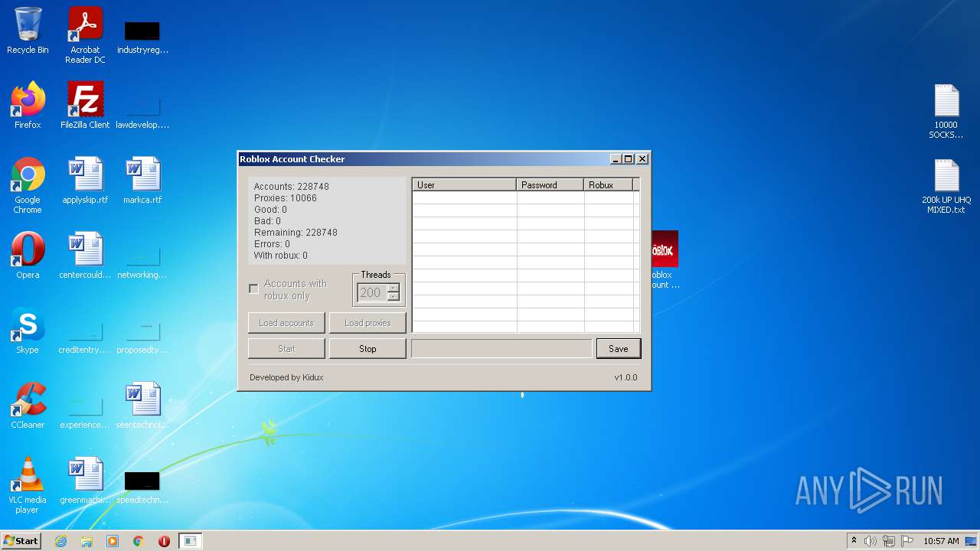980x551 pixels.
Task: Toggle the Accounts with robux only checkbox
Action: 253,289
